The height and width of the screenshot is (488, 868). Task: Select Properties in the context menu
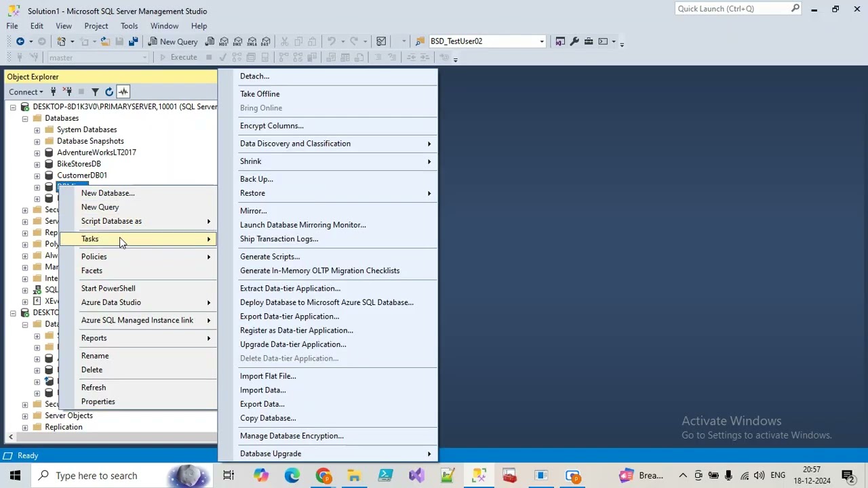tap(138, 401)
